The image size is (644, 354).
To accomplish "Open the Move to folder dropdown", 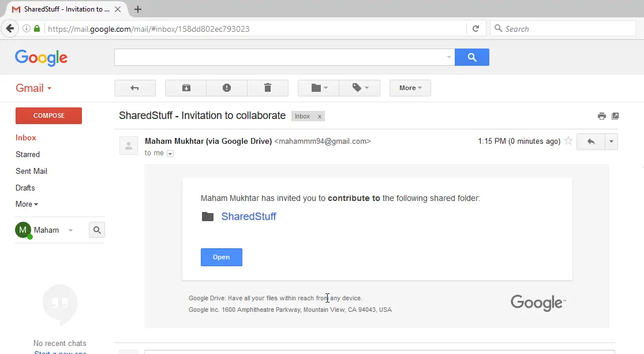I will (x=319, y=88).
